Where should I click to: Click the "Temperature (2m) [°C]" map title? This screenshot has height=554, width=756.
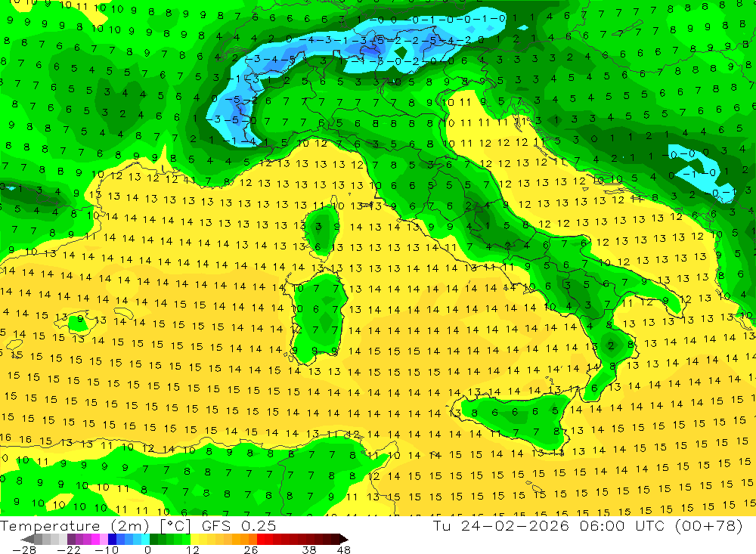[95, 526]
